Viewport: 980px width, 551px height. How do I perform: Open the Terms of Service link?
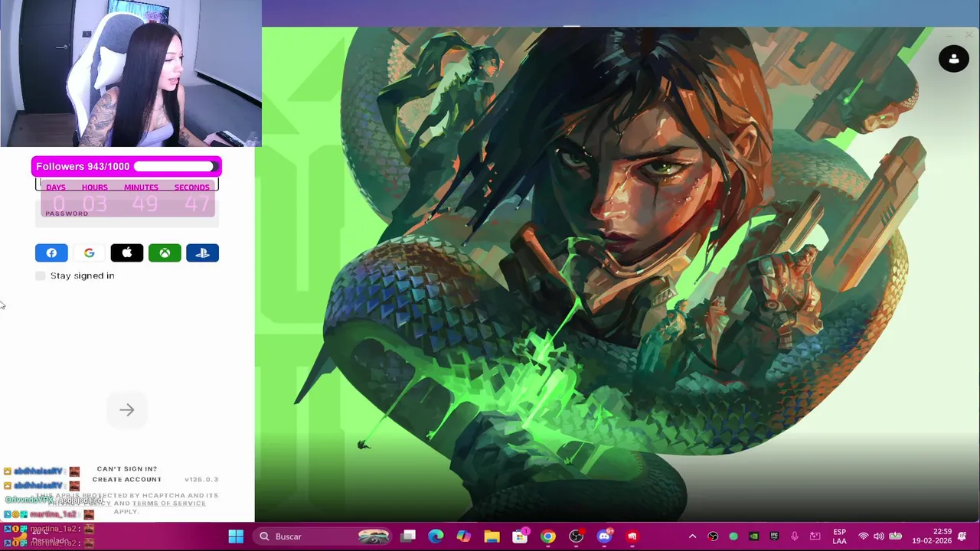pyautogui.click(x=169, y=503)
